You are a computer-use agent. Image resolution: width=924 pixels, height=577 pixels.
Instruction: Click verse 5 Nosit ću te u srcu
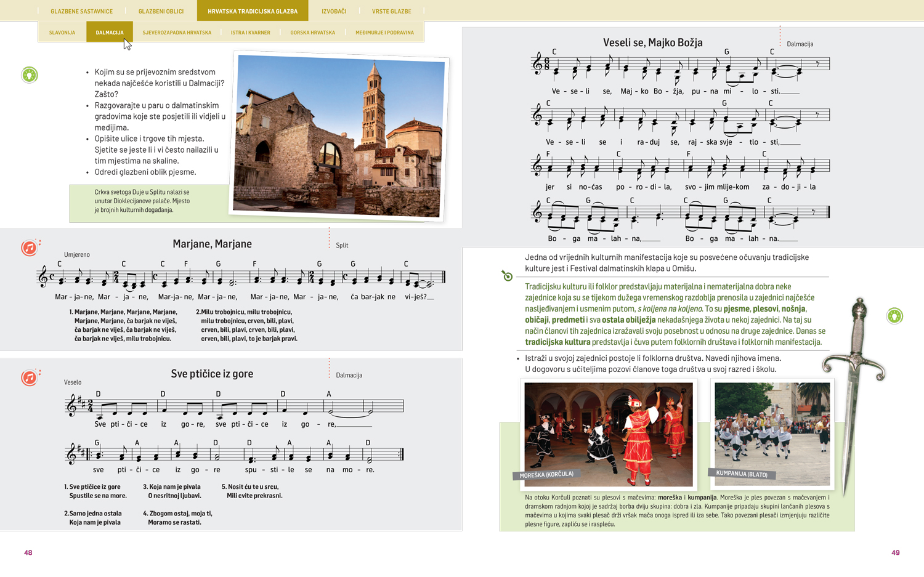coord(252,491)
